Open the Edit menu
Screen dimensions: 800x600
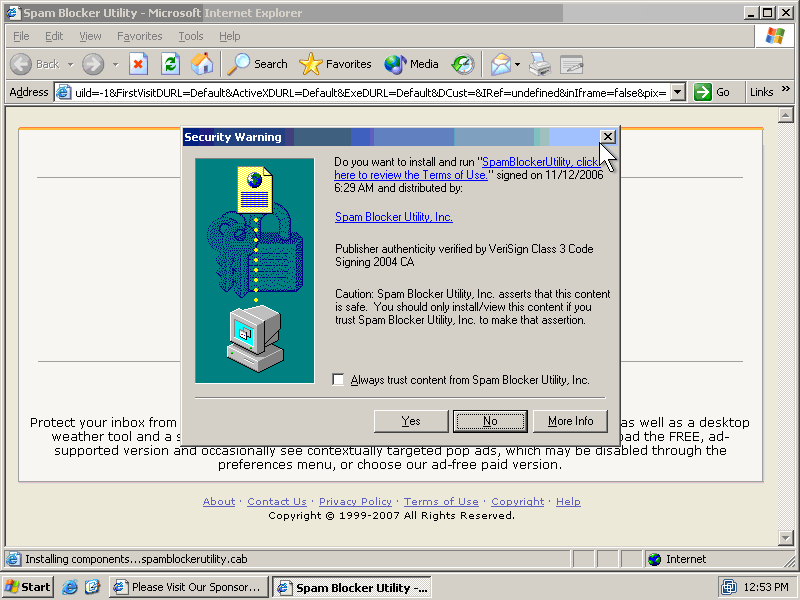tap(54, 36)
